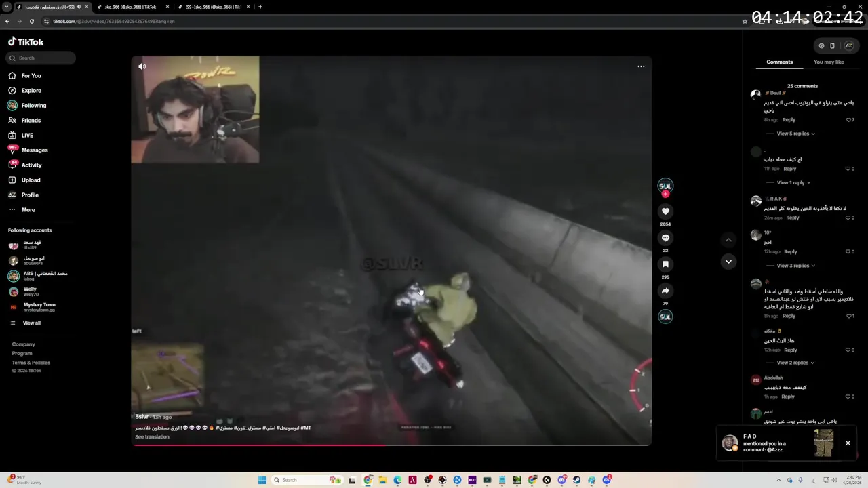Open the FAD mention notification thumbnail
This screenshot has width=868, height=488.
(x=824, y=443)
